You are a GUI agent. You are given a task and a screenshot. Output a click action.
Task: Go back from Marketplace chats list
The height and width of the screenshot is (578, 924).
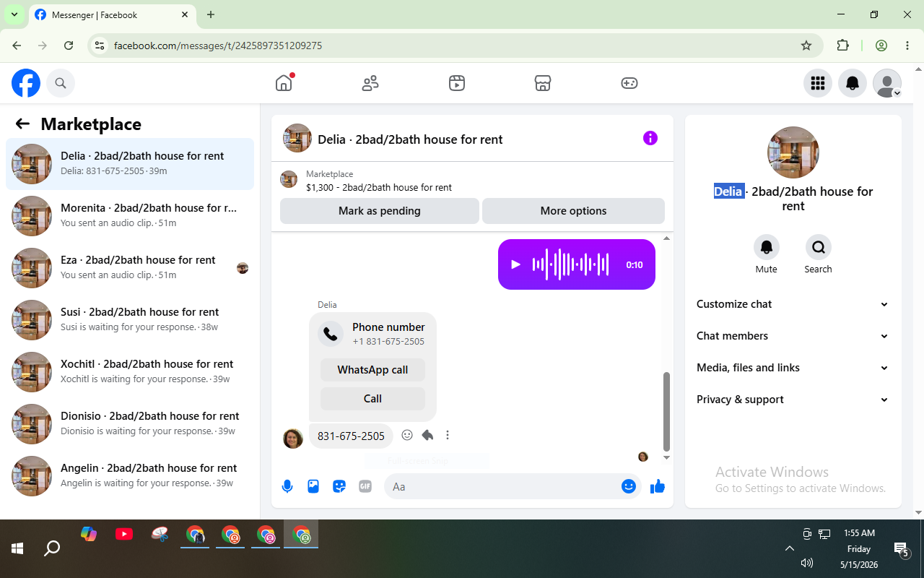click(22, 124)
